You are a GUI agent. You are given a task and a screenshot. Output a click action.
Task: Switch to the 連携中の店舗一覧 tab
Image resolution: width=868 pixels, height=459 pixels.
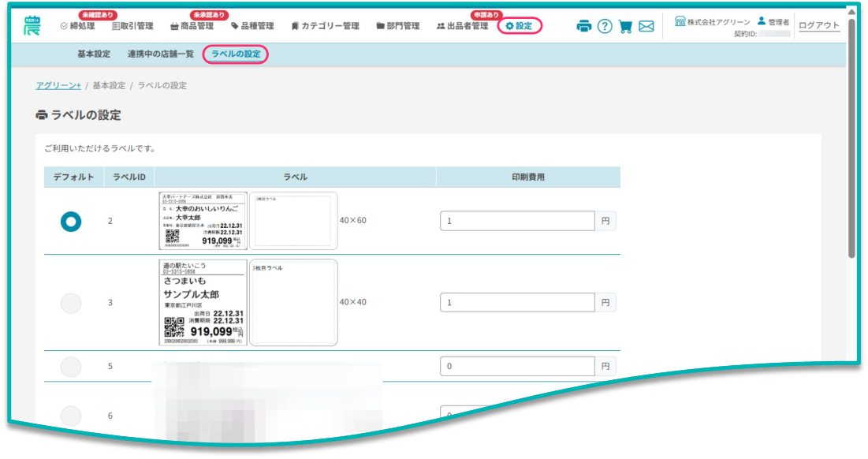click(x=160, y=54)
